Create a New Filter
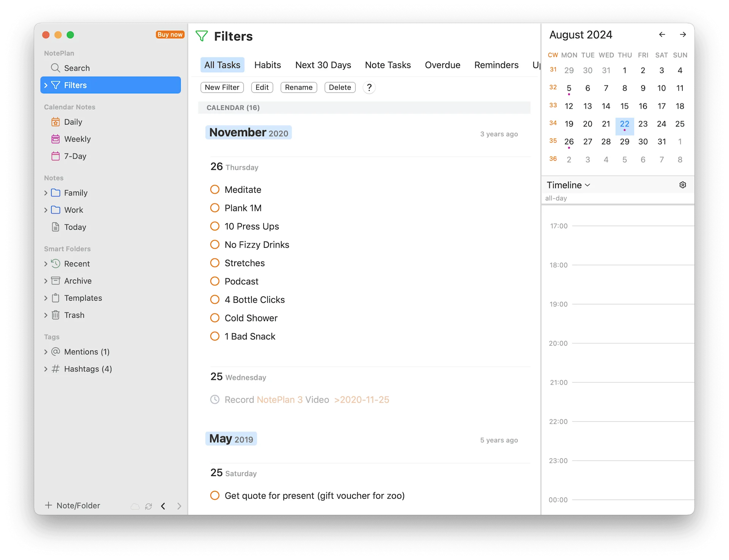Screen dimensions: 729x560 (222, 87)
